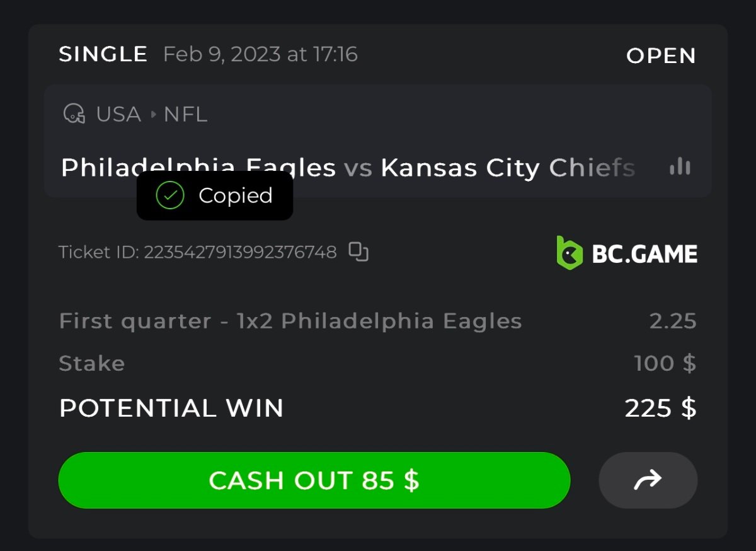Click the football helmet sport icon
The image size is (756, 551).
pyautogui.click(x=74, y=114)
